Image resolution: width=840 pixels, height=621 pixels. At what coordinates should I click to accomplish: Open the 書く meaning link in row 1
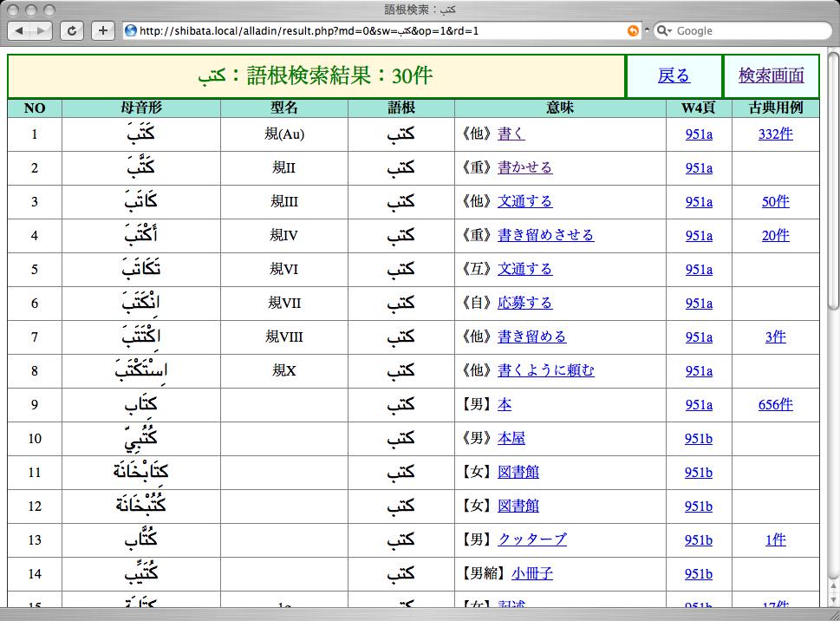(511, 134)
